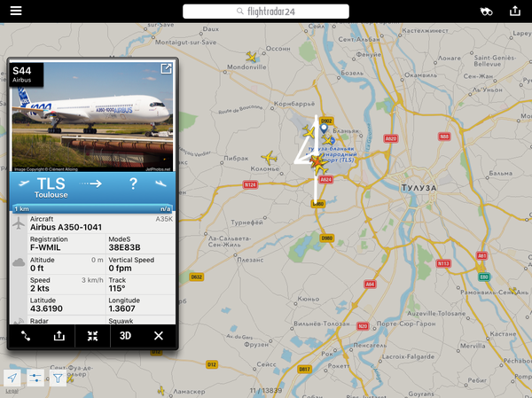Tap the share icon in top bar

coord(514,11)
